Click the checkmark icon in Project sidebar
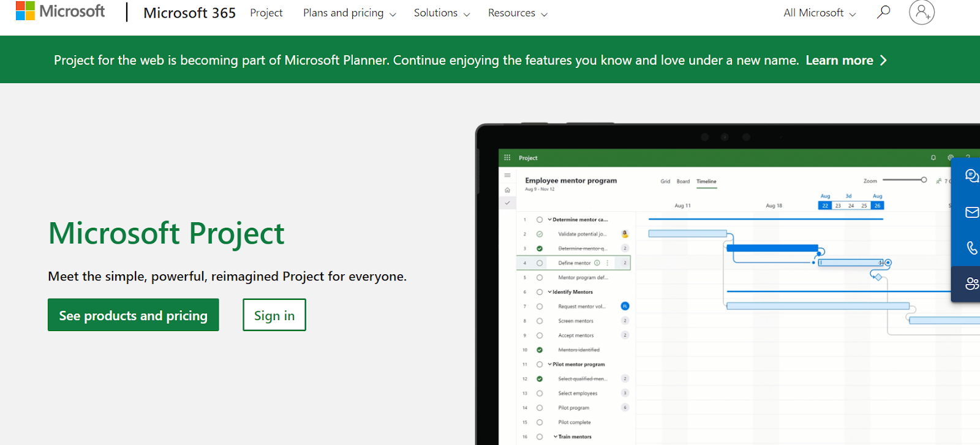Viewport: 980px width, 445px height. pyautogui.click(x=507, y=203)
